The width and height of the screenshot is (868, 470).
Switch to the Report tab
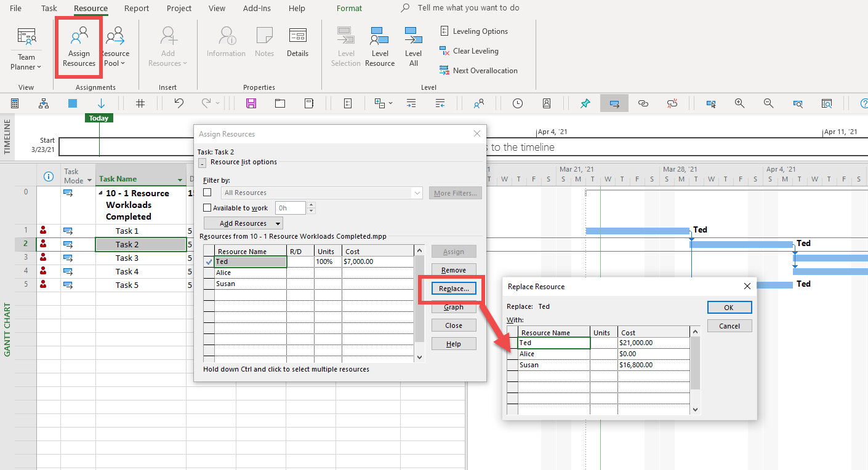[137, 8]
